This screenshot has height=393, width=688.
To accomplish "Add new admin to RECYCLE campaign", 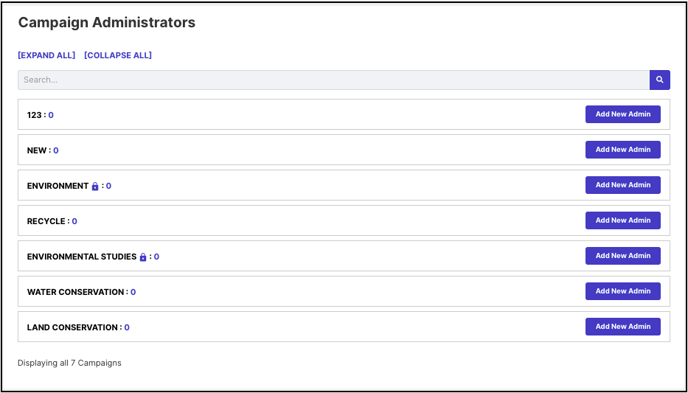I will coord(623,220).
